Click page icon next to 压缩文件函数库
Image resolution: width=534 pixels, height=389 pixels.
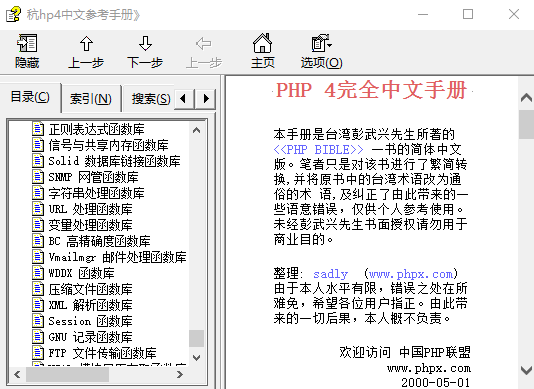[x=38, y=289]
